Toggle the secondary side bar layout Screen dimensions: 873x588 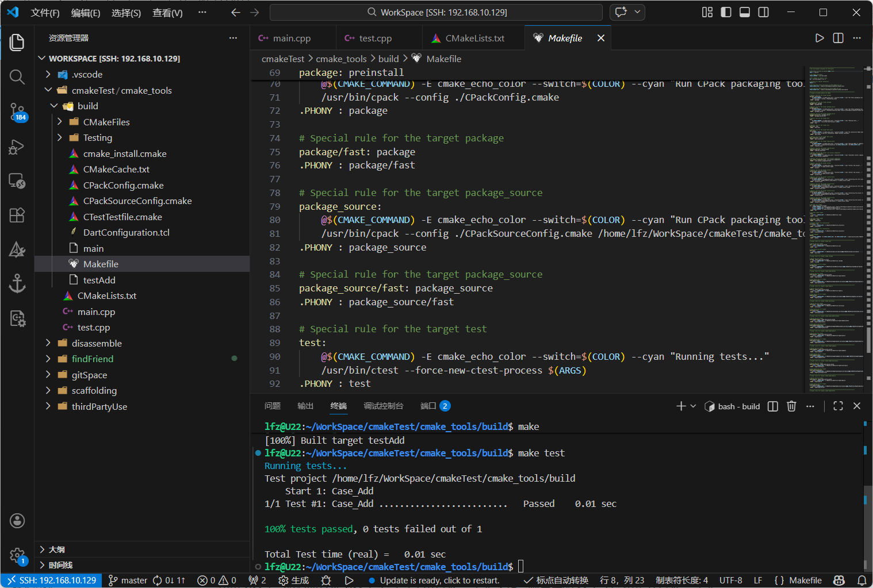[764, 12]
